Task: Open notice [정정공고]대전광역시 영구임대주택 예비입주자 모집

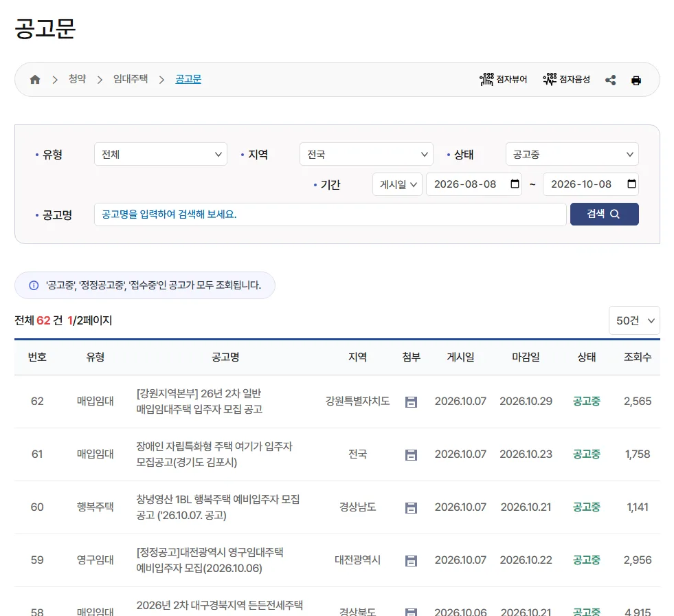Action: pyautogui.click(x=210, y=560)
